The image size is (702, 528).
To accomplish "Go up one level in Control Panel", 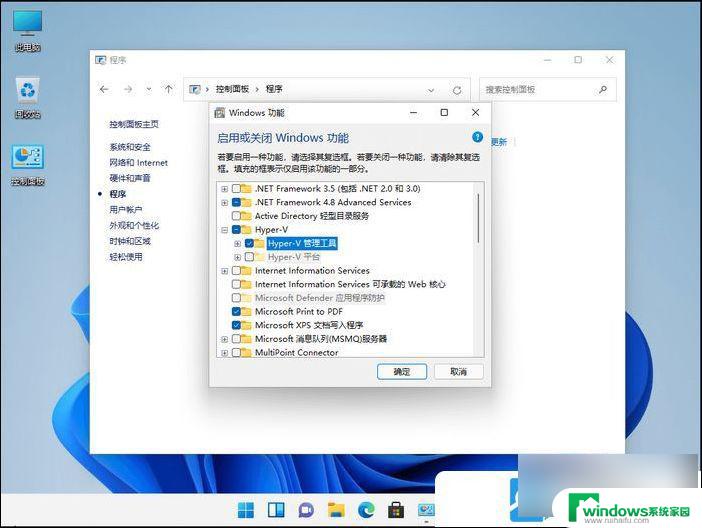I will coord(168,89).
